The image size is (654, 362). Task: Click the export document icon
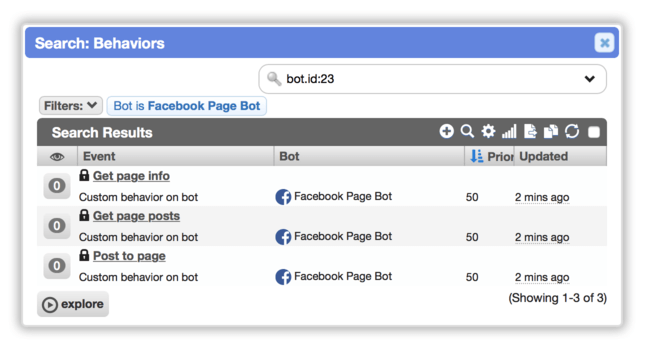pos(530,132)
